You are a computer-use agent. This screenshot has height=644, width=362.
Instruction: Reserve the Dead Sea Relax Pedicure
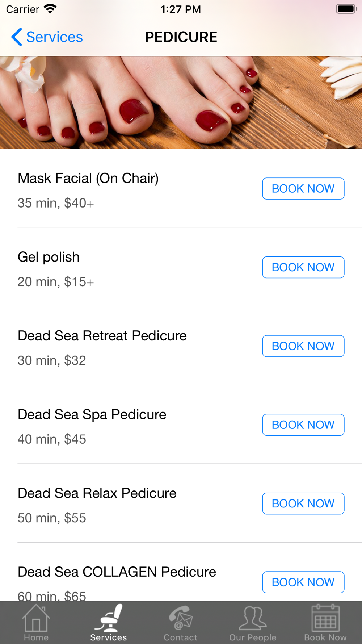click(303, 503)
